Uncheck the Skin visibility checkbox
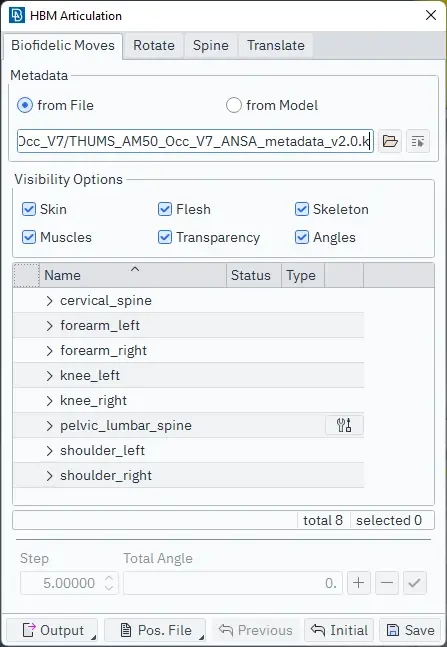 (28, 209)
